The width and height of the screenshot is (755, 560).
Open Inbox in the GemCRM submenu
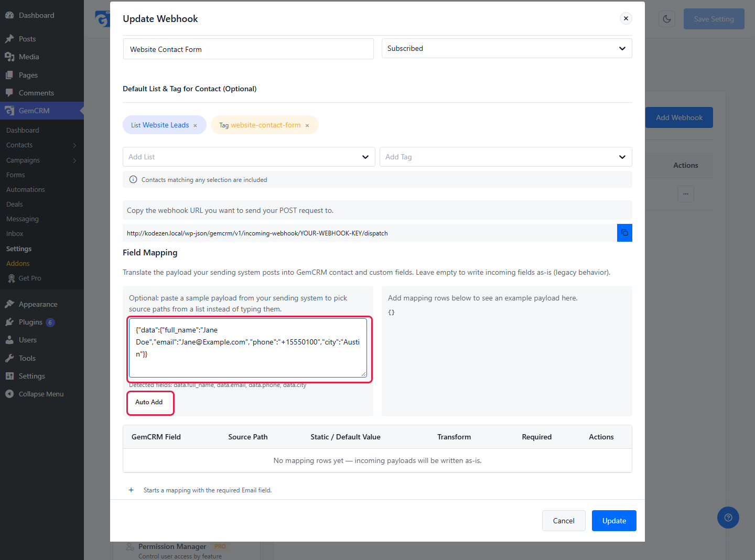[x=15, y=234]
